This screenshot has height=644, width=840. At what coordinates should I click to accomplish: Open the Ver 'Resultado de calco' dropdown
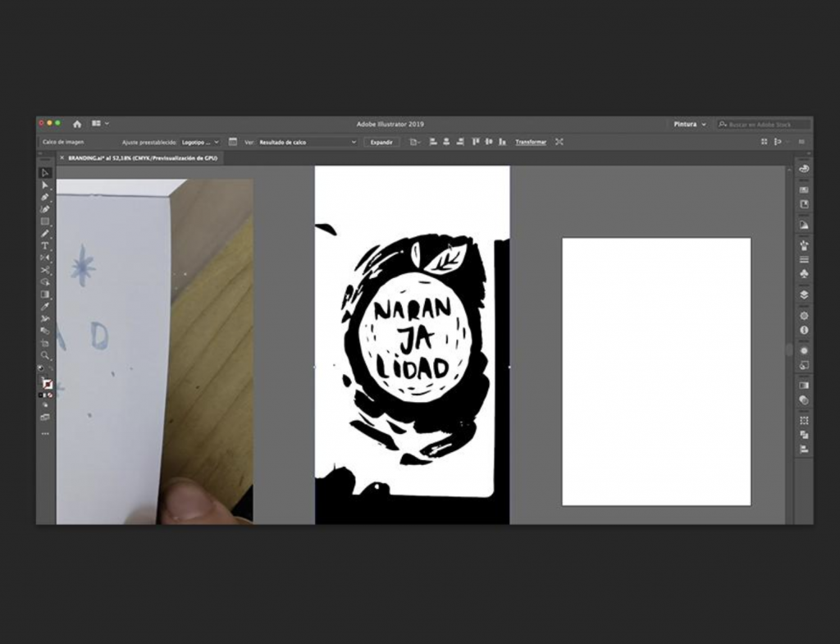(x=307, y=142)
